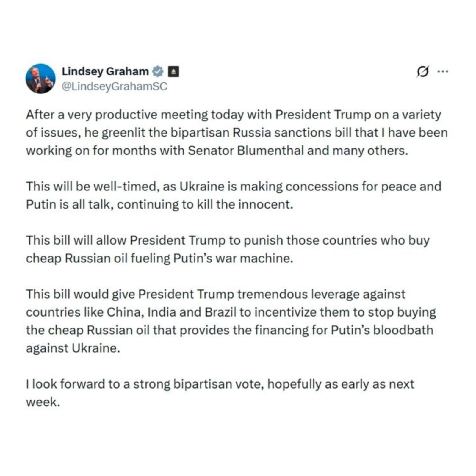Image resolution: width=476 pixels, height=476 pixels.
Task: Open the three-dot more options menu
Action: [x=442, y=71]
